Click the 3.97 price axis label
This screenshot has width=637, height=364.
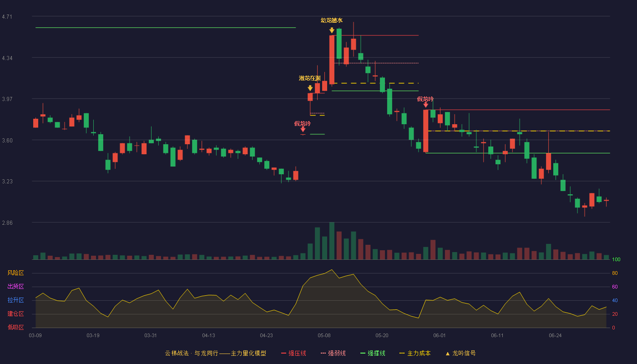(7, 99)
